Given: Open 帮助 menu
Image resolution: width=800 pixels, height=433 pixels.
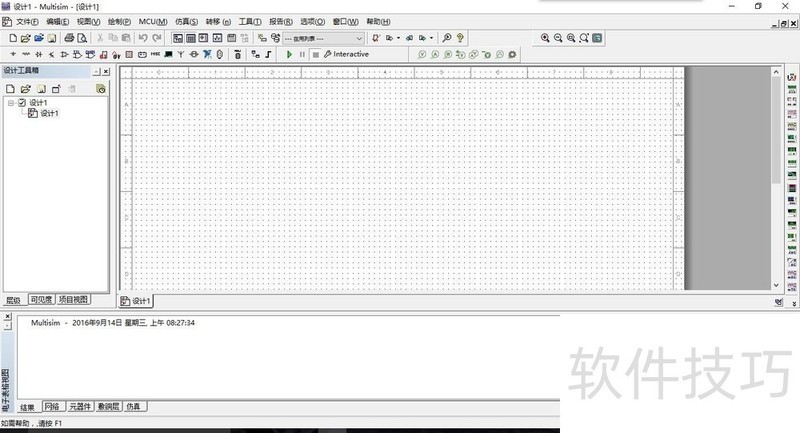Looking at the screenshot, I should [x=378, y=22].
